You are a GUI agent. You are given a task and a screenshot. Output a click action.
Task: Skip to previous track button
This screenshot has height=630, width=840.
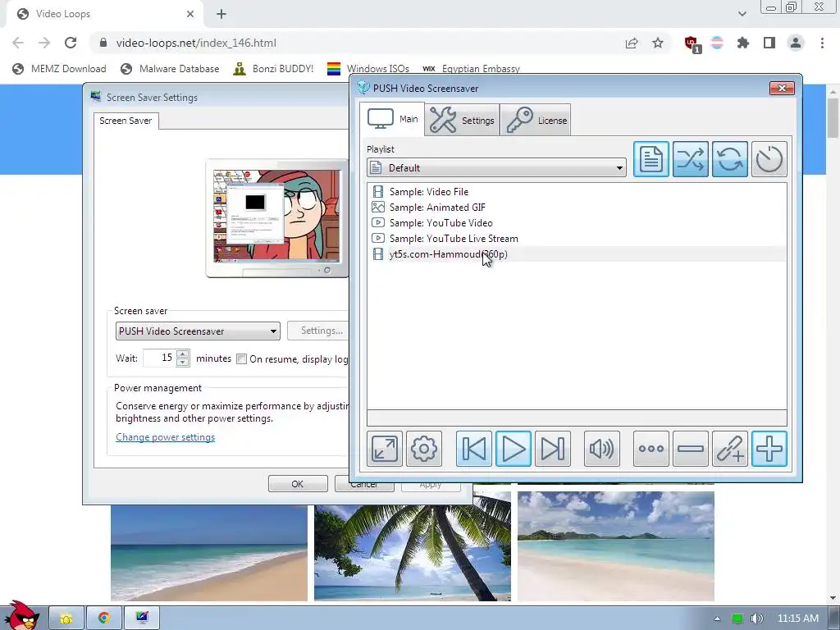click(474, 449)
